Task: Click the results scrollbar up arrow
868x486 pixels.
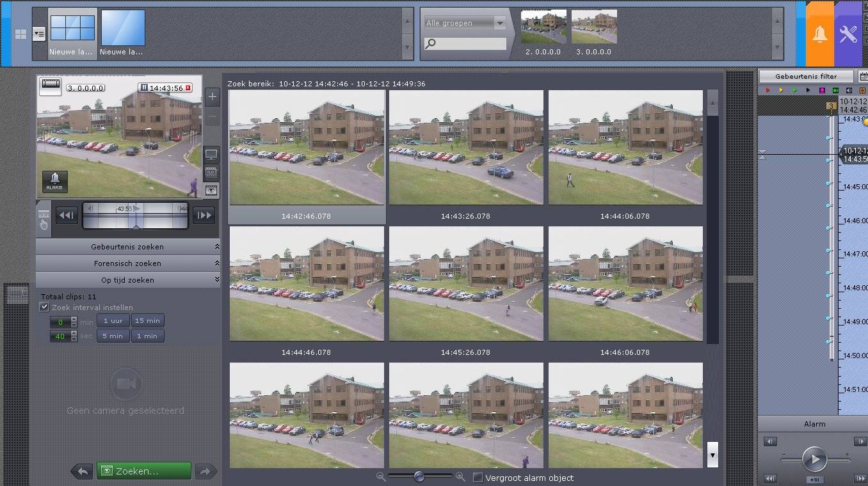Action: (x=712, y=103)
